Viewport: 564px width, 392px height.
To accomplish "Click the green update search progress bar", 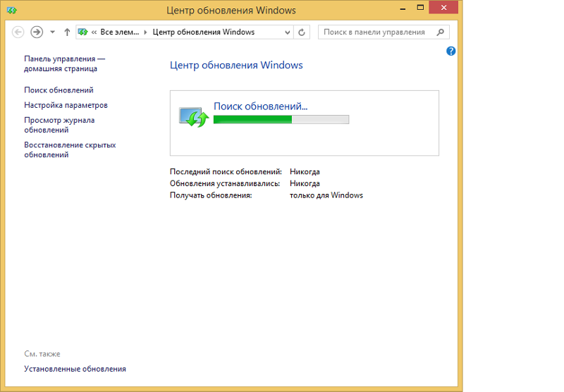I will point(281,119).
